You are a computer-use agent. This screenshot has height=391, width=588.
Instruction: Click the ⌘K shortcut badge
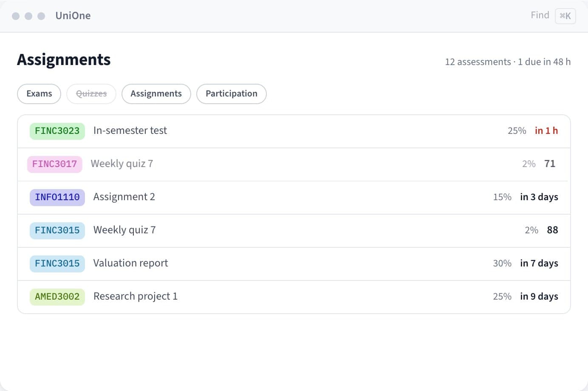[565, 16]
